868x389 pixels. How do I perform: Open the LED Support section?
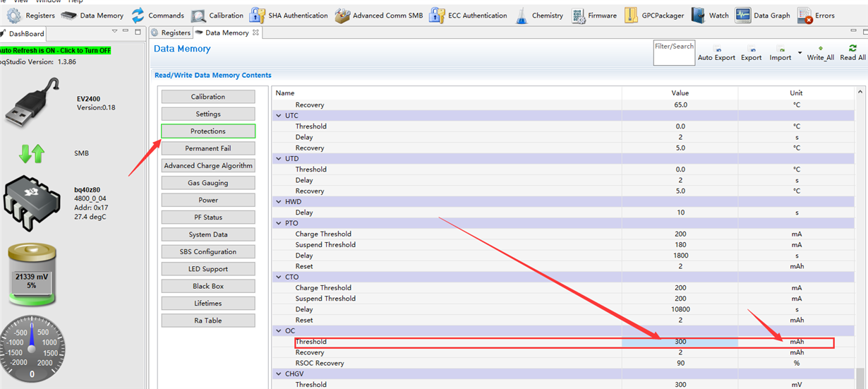pyautogui.click(x=208, y=269)
